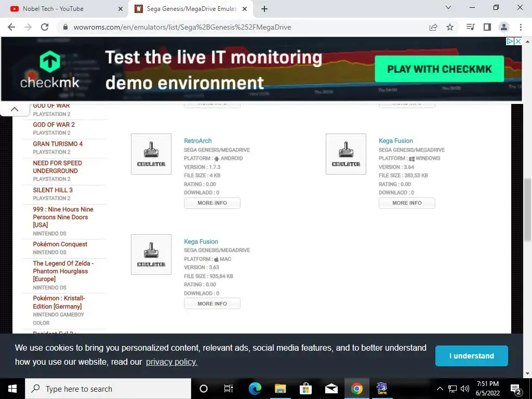Click the Chrome icon on taskbar
Viewport: 532px width, 399px height.
356,389
